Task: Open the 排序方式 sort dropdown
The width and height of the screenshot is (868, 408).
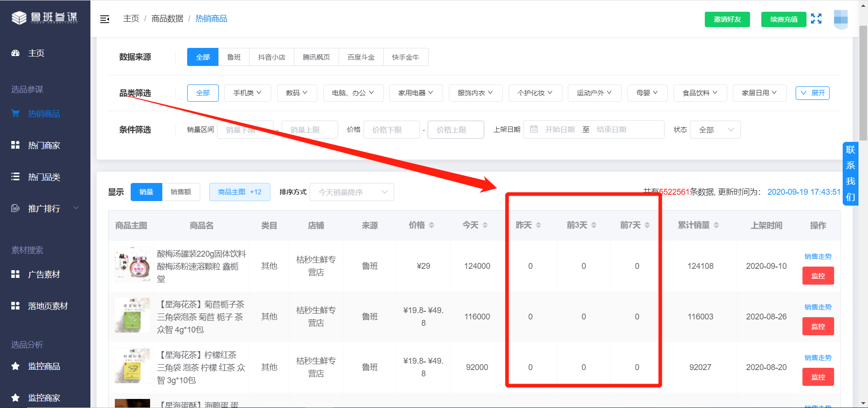Action: pos(352,192)
